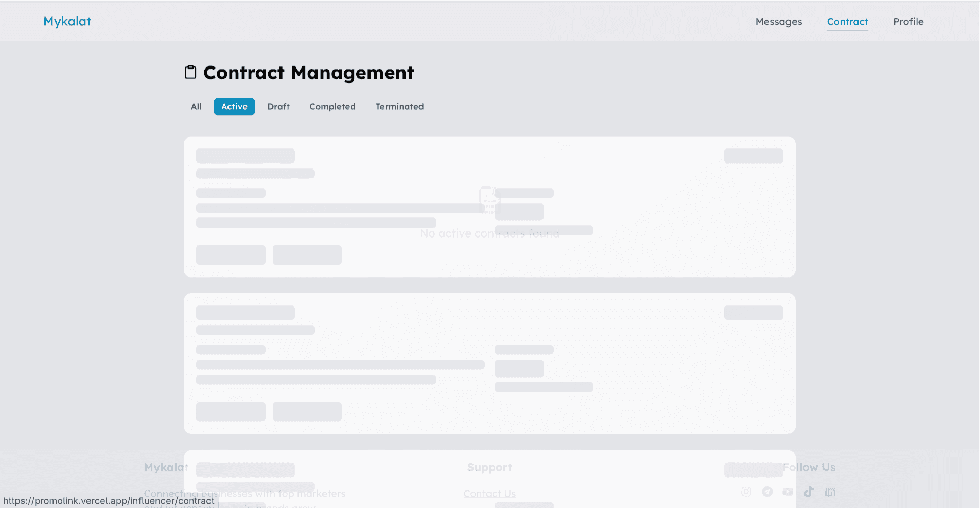Show All contracts filter tab
The width and height of the screenshot is (980, 508).
(196, 107)
